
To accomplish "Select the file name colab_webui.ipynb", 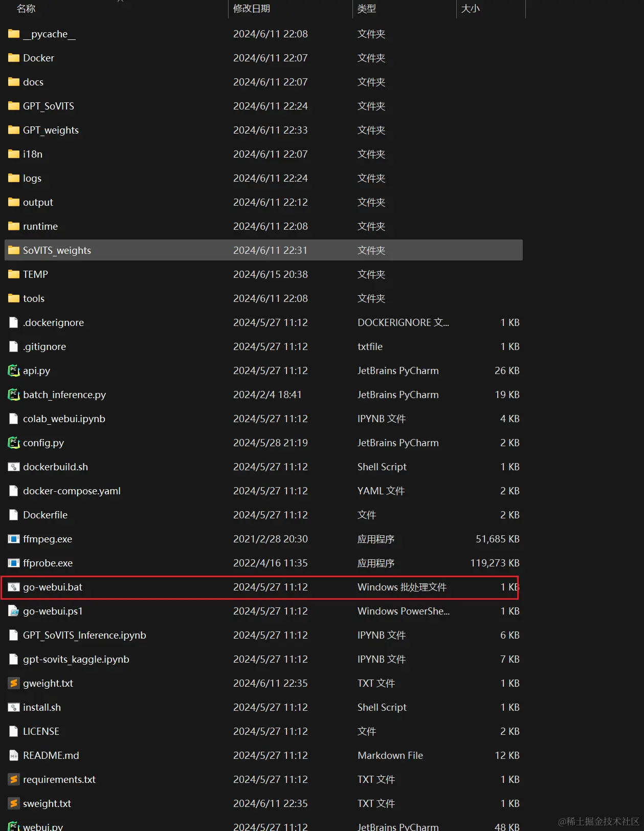I will (x=64, y=419).
